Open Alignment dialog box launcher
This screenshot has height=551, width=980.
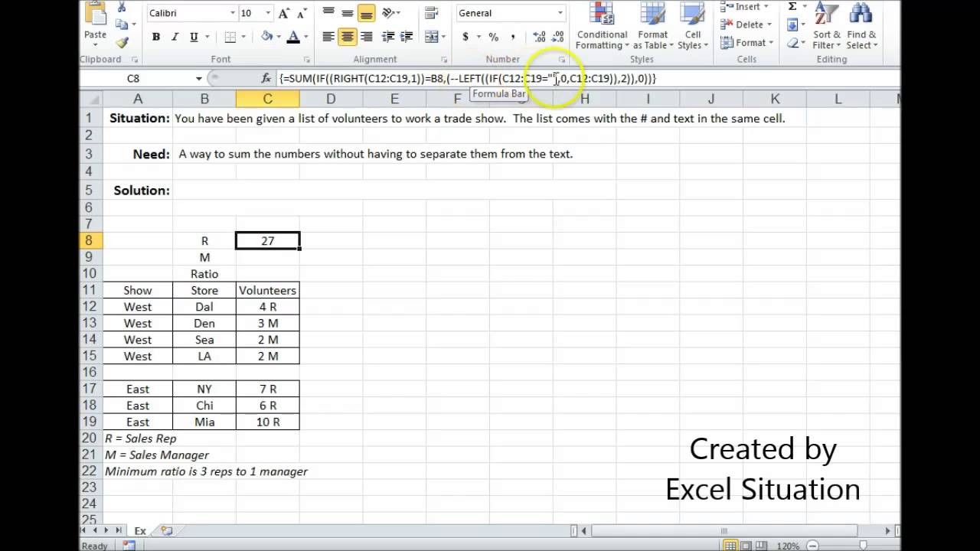coord(444,60)
